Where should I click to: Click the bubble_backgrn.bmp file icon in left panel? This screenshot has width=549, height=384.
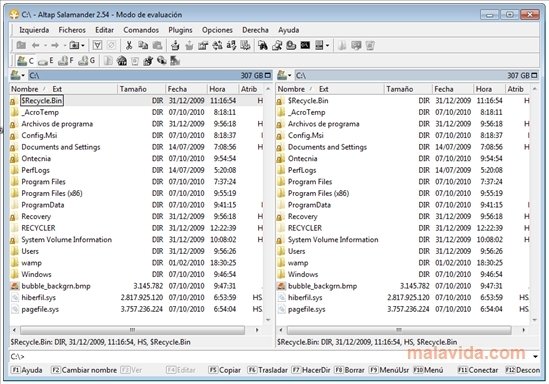(15, 286)
